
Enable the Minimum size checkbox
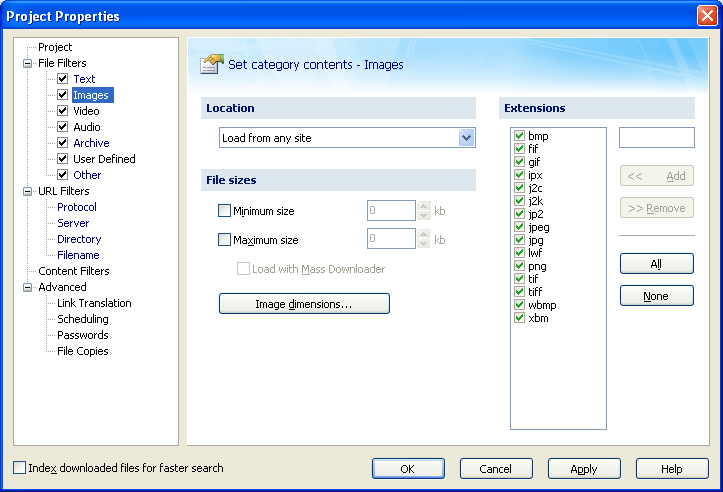[x=224, y=211]
